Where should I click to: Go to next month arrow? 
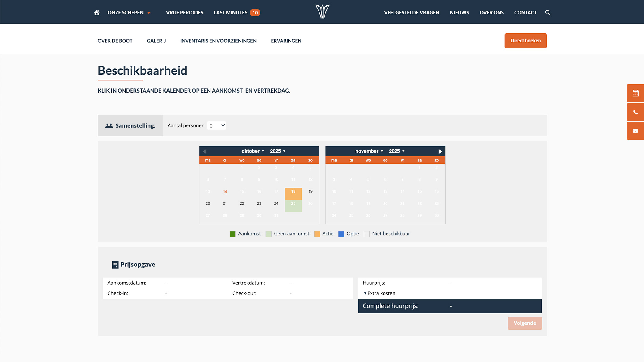tap(440, 151)
